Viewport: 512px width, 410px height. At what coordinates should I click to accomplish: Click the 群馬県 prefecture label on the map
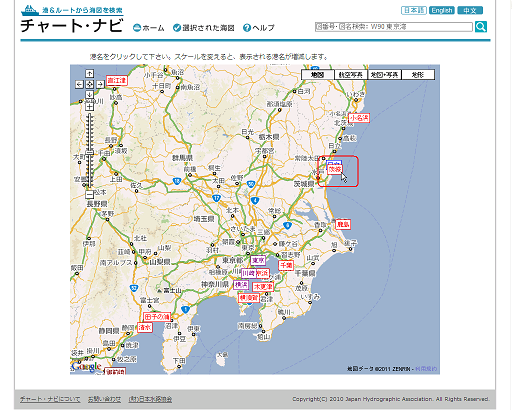182,158
